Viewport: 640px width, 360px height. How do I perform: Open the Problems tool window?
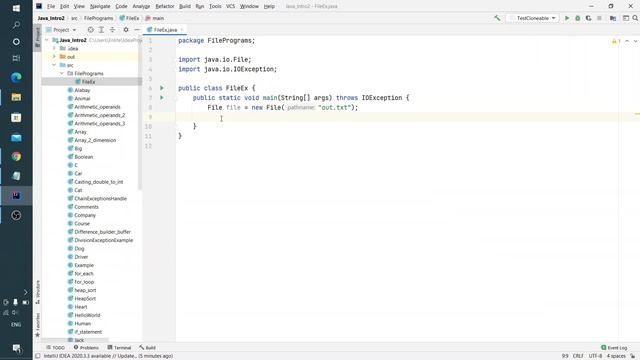(86, 348)
